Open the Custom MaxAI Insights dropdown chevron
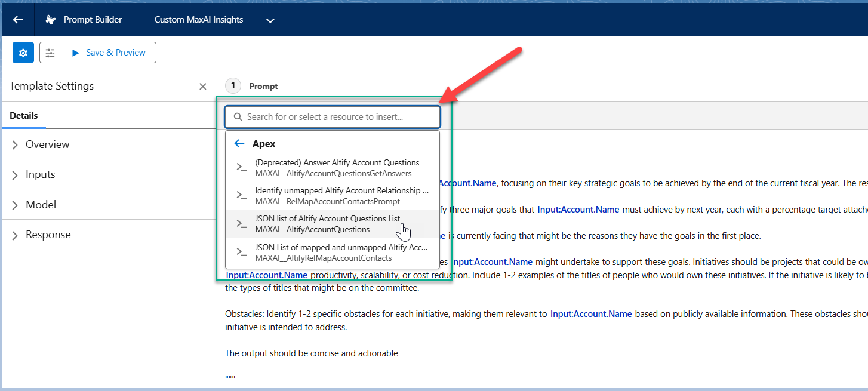The image size is (868, 391). coord(270,20)
